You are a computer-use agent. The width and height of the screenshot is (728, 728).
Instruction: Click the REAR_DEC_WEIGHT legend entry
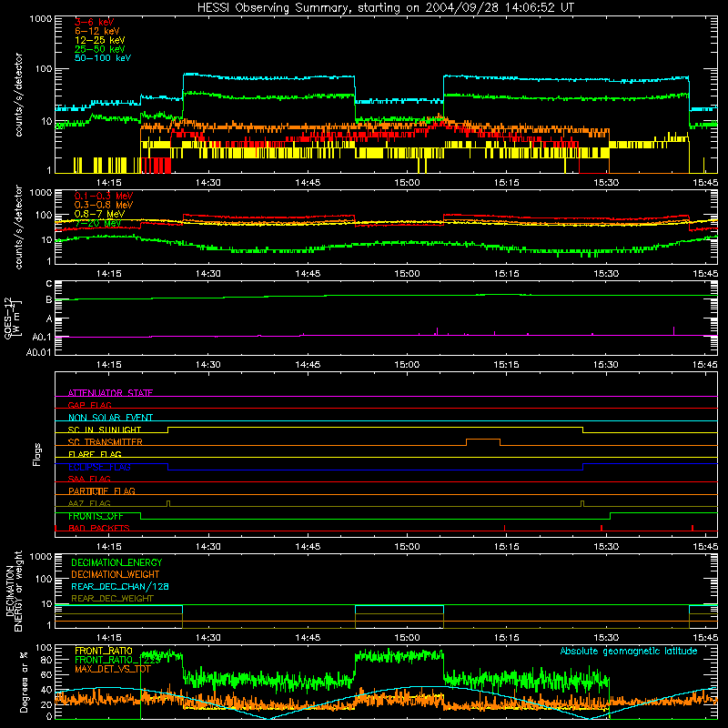[x=112, y=599]
